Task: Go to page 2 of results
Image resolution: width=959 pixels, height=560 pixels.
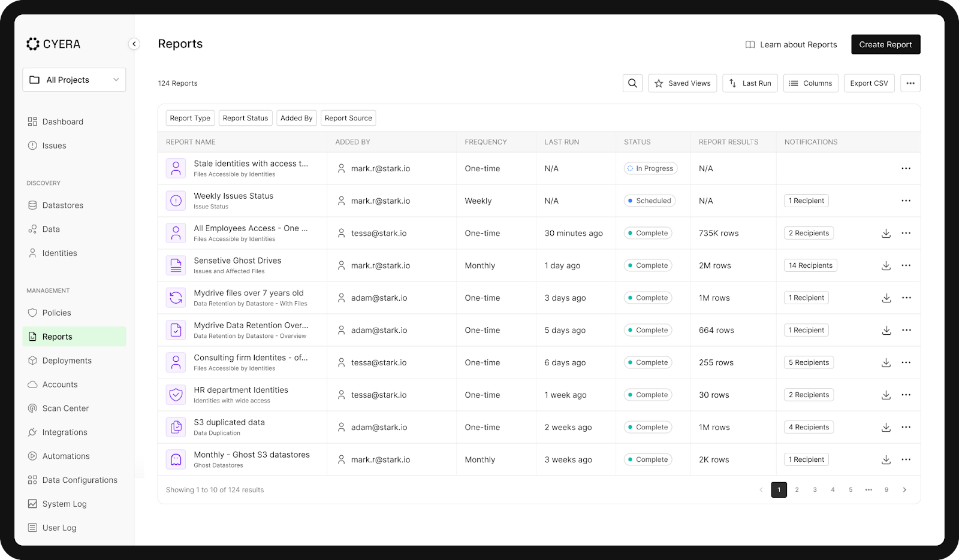Action: click(x=797, y=489)
